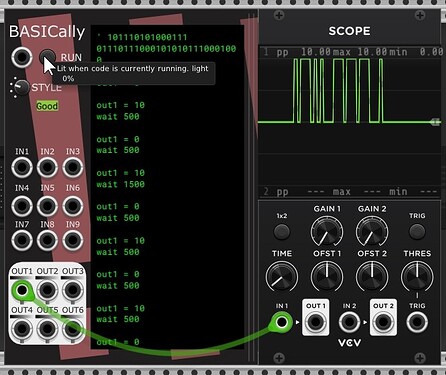Click the GAIN 1 knob

click(x=327, y=231)
